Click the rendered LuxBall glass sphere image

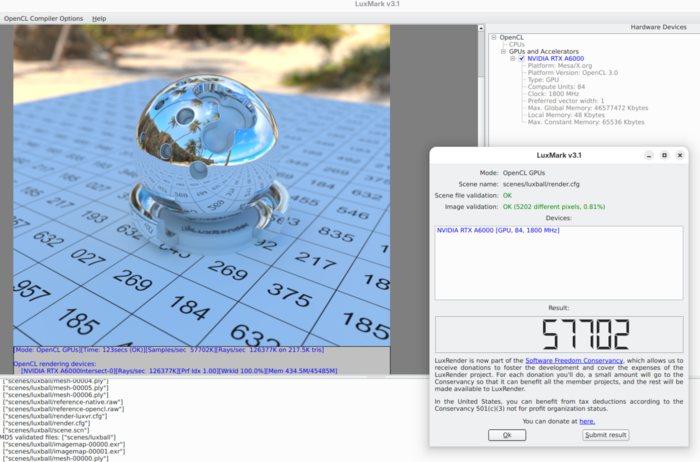[x=198, y=140]
